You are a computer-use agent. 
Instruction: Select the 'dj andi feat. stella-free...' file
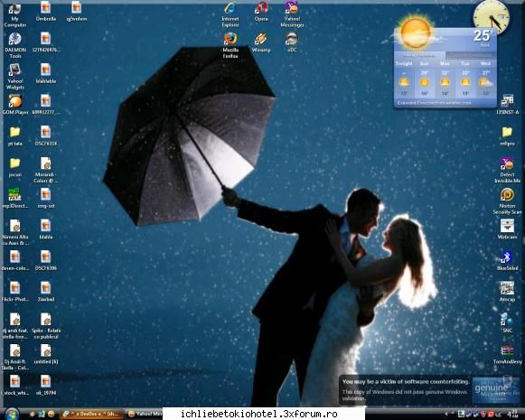[x=15, y=326]
